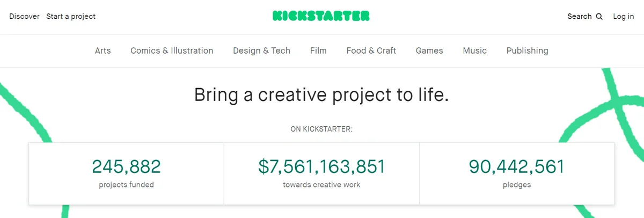Viewport: 644px width, 218px height.
Task: Open the Discover page
Action: 24,16
